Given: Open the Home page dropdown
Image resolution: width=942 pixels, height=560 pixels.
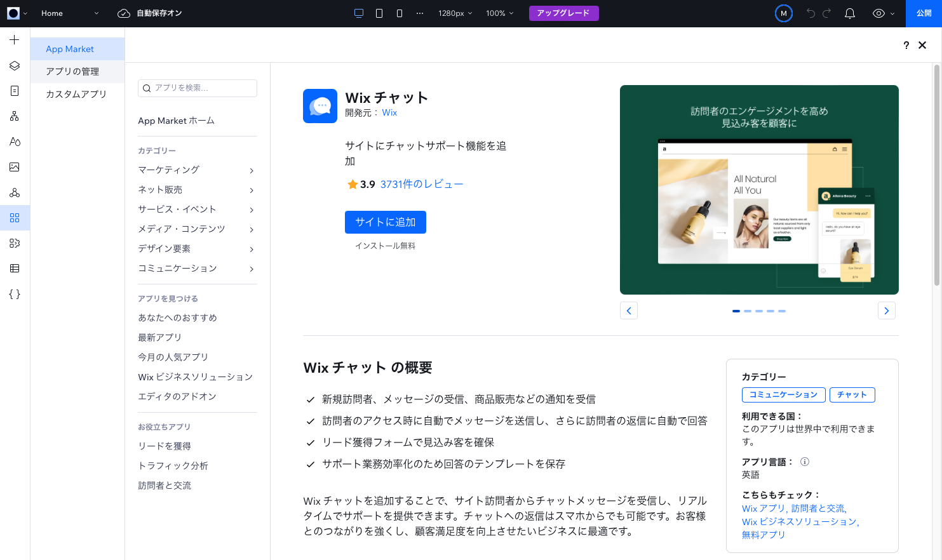Looking at the screenshot, I should [x=70, y=13].
